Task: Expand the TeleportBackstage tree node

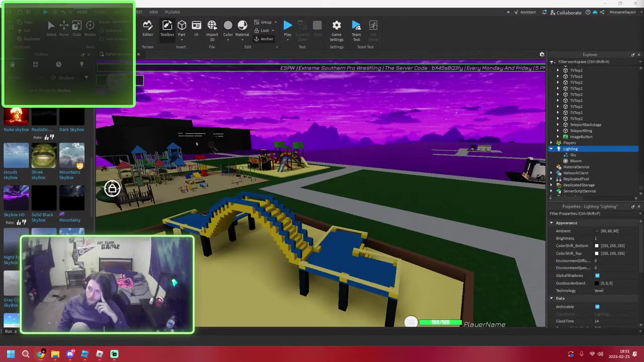Action: 558,125
